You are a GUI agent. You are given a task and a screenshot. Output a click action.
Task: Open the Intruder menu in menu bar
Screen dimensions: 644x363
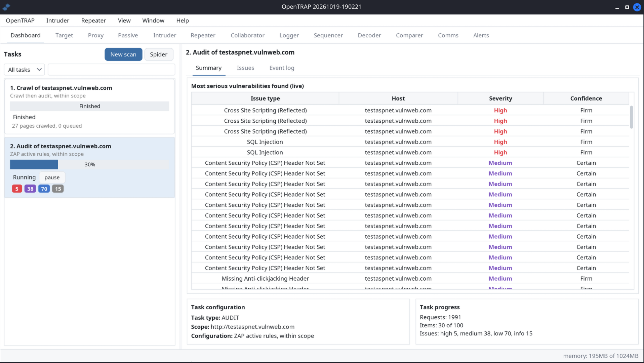[58, 21]
